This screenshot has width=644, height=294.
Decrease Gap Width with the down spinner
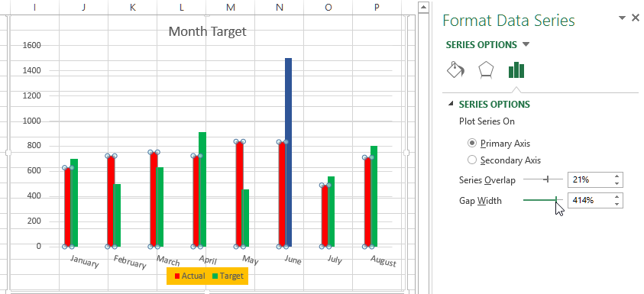[x=617, y=204]
